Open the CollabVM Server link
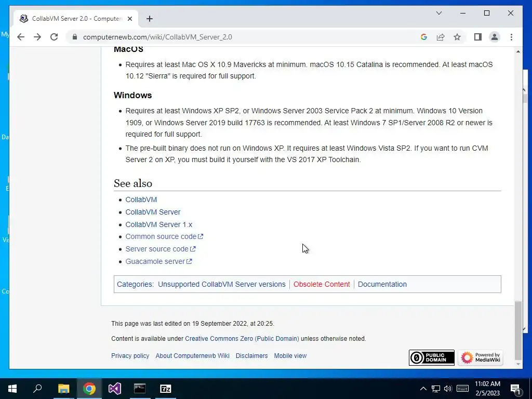 point(153,212)
